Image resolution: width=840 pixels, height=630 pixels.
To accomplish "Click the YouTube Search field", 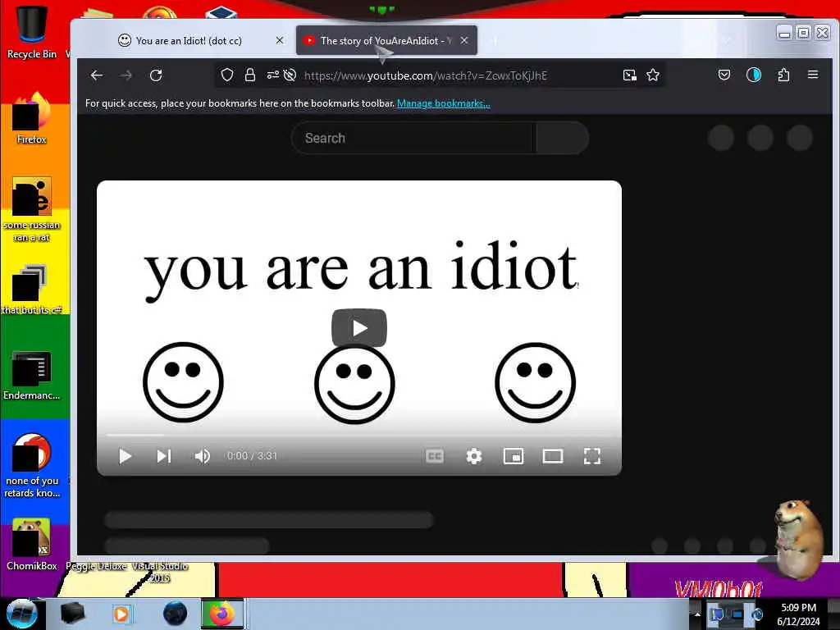I will tap(413, 138).
